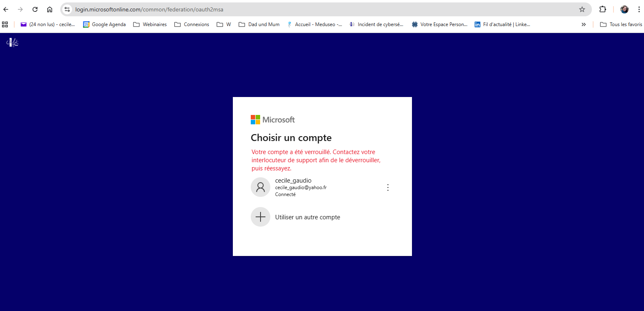Image resolution: width=644 pixels, height=311 pixels.
Task: Open the Chrome three-dot menu
Action: [x=639, y=9]
